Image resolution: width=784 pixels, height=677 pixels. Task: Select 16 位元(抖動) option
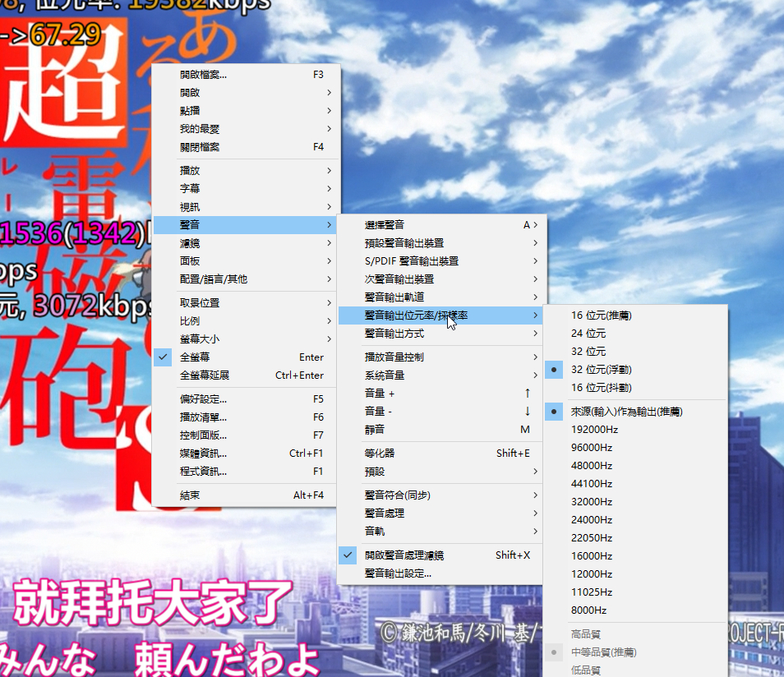(x=635, y=388)
